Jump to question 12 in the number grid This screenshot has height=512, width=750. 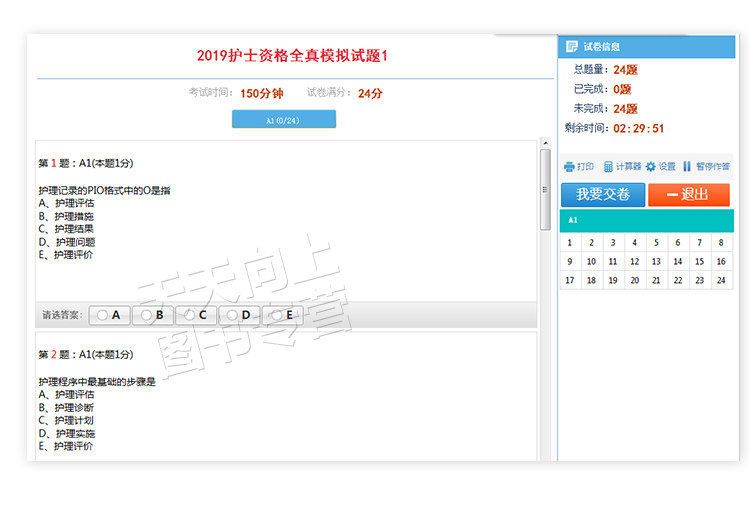point(635,261)
